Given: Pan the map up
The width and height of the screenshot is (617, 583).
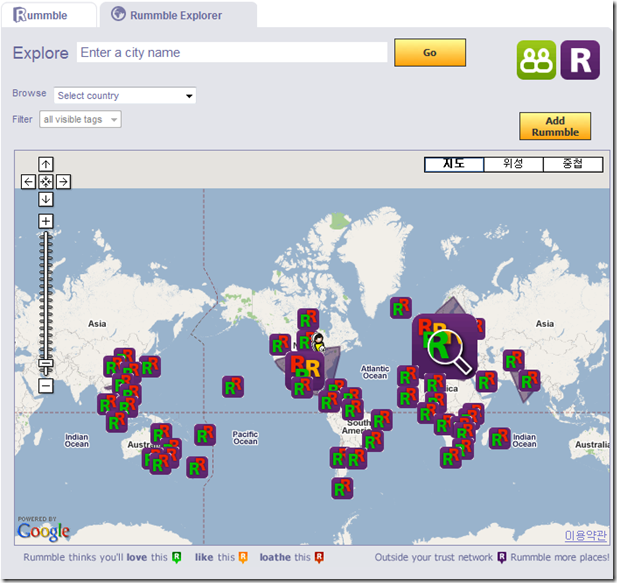Looking at the screenshot, I should tap(46, 164).
